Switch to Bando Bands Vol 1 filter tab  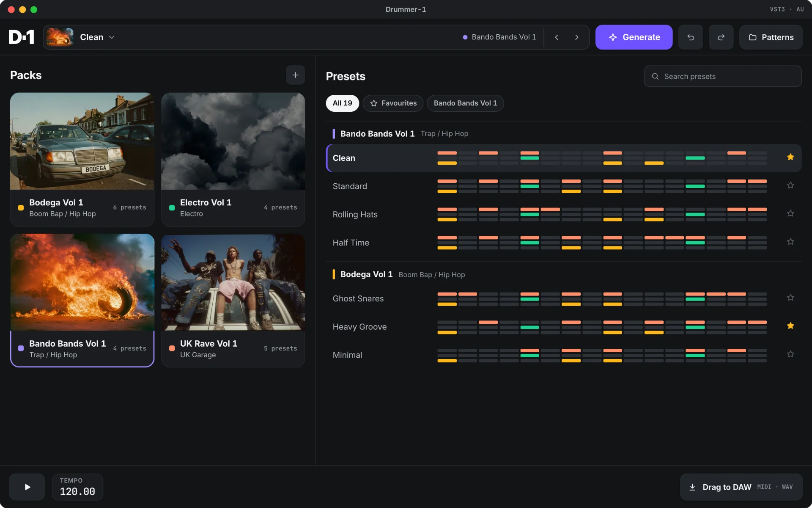465,103
